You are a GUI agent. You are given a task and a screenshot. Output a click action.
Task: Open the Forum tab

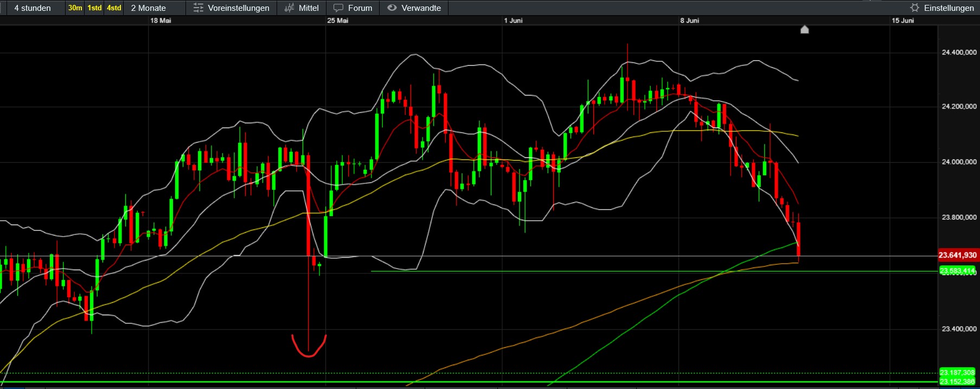click(353, 8)
